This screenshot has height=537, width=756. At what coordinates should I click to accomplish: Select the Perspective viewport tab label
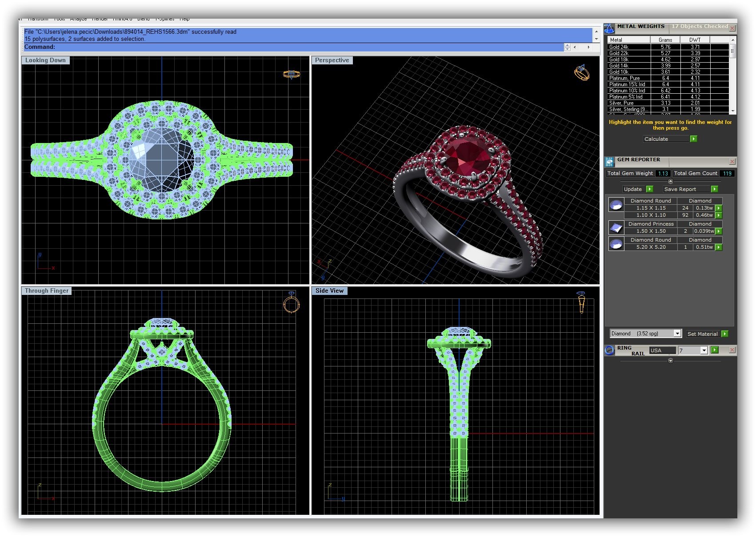coord(332,60)
